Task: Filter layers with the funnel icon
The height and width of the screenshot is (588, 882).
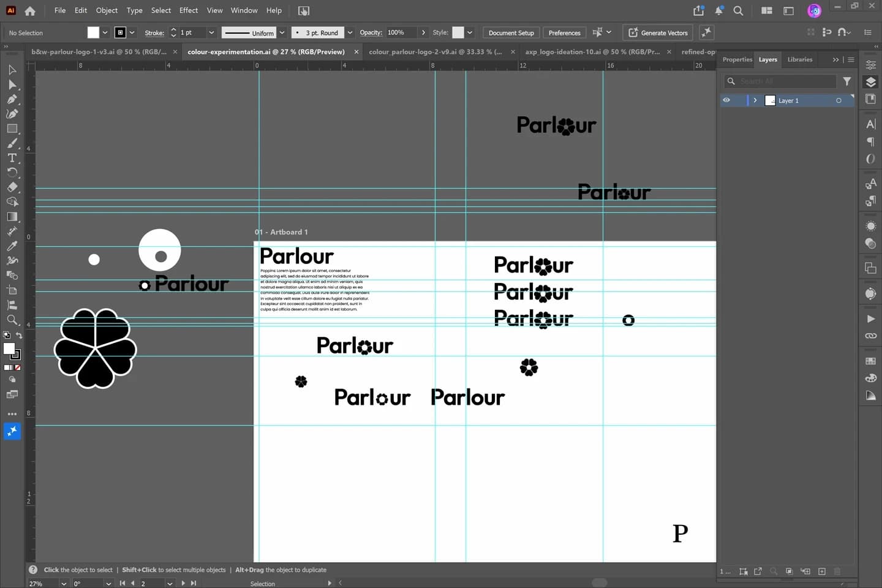Action: pos(846,81)
